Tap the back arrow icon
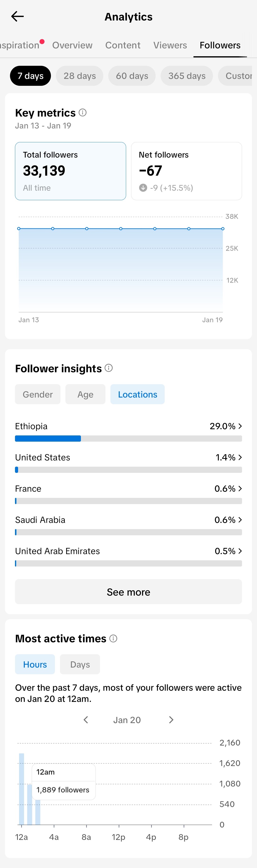The image size is (257, 868). click(x=18, y=16)
